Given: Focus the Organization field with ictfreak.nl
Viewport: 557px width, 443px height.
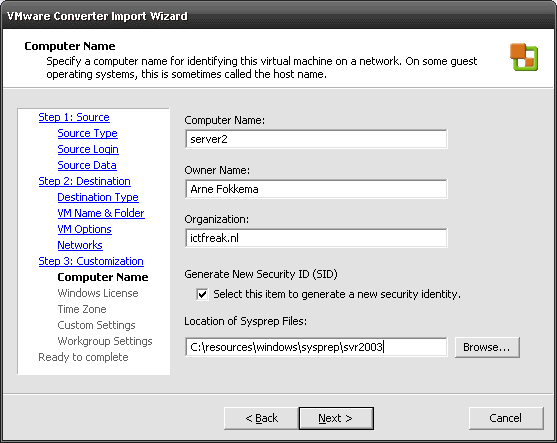Looking at the screenshot, I should [x=316, y=238].
